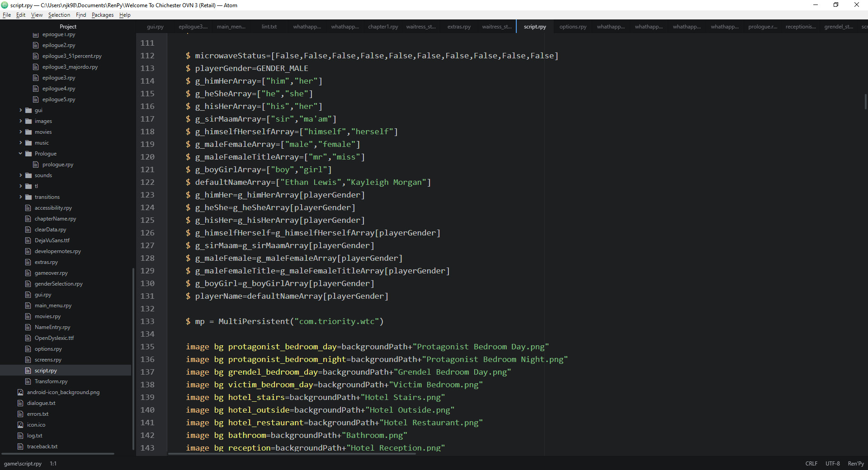Click the file icon beside DejaVuSans.ttf
The height and width of the screenshot is (470, 868).
pos(28,240)
